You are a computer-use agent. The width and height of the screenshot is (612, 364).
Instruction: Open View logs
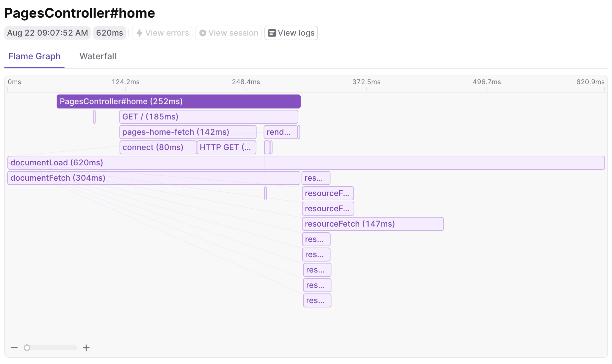(291, 33)
